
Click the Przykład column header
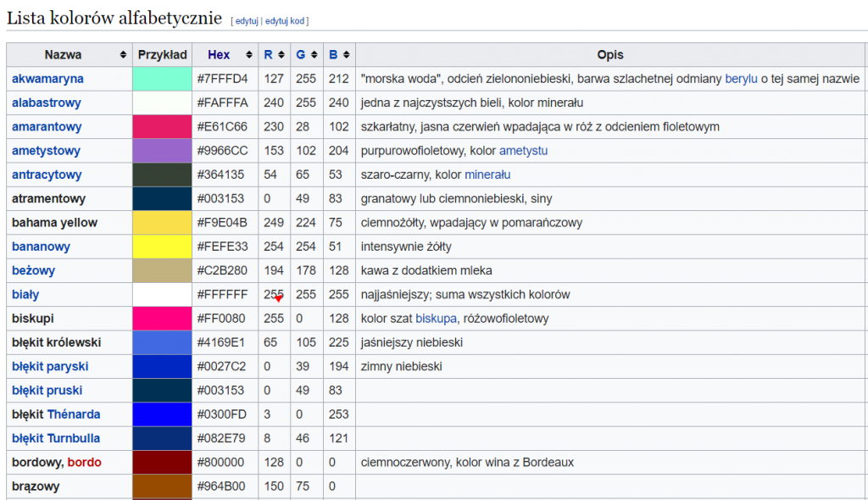pyautogui.click(x=162, y=55)
